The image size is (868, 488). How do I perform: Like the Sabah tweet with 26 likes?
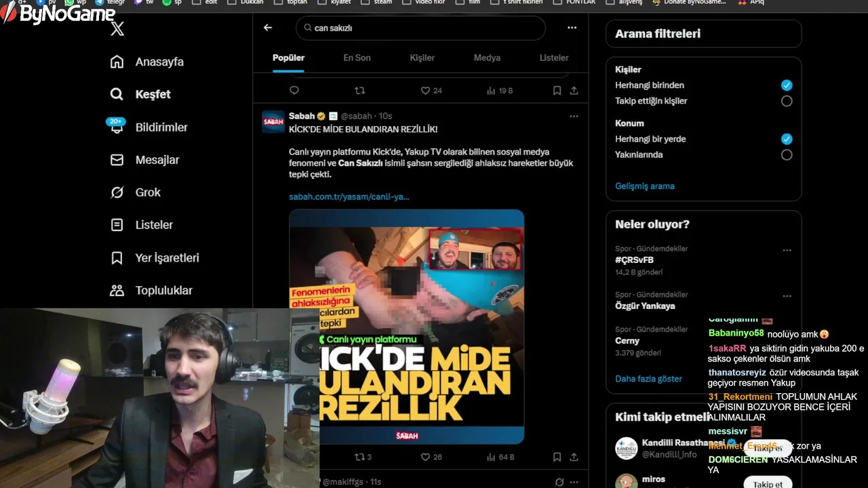[x=431, y=457]
